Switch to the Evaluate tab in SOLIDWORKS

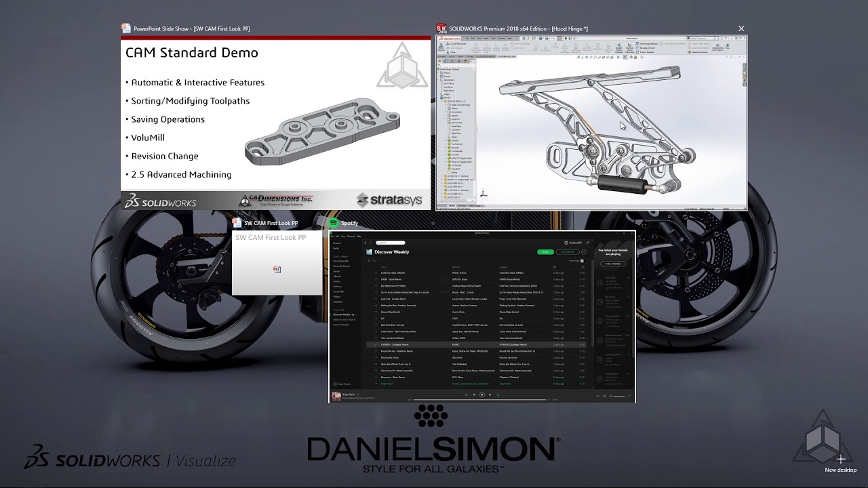(x=470, y=56)
